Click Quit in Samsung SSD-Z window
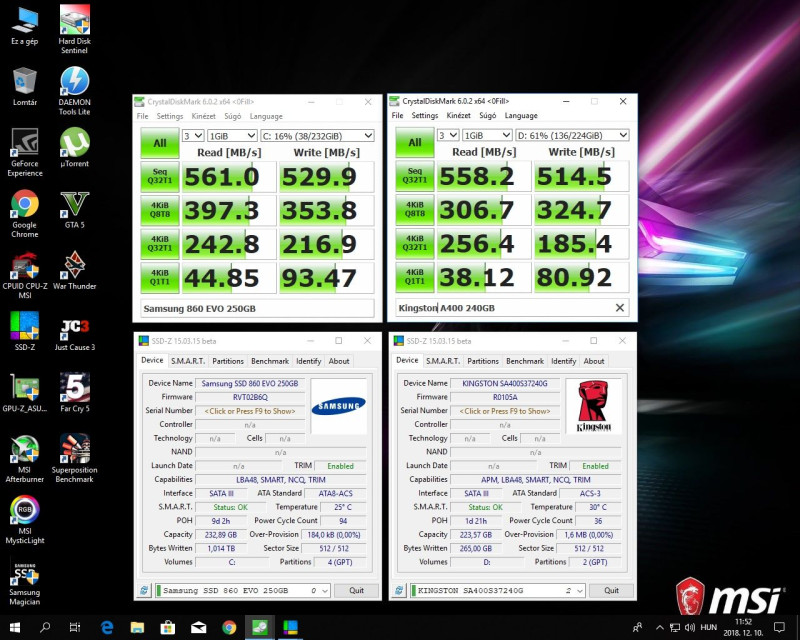This screenshot has width=800, height=640. [356, 590]
